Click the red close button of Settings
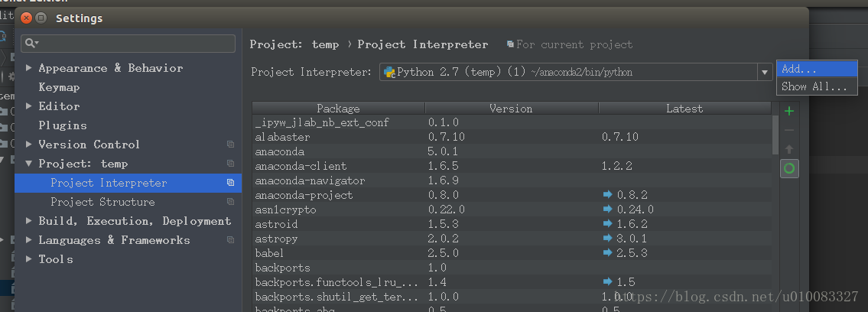The image size is (868, 312). [x=26, y=18]
